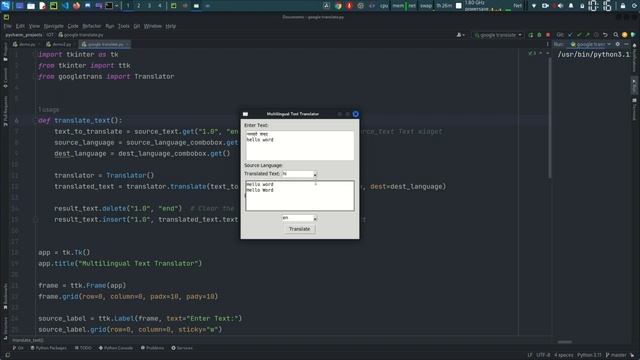Click the rerun icon in the toolbar
The width and height of the screenshot is (640, 360).
coord(531,35)
